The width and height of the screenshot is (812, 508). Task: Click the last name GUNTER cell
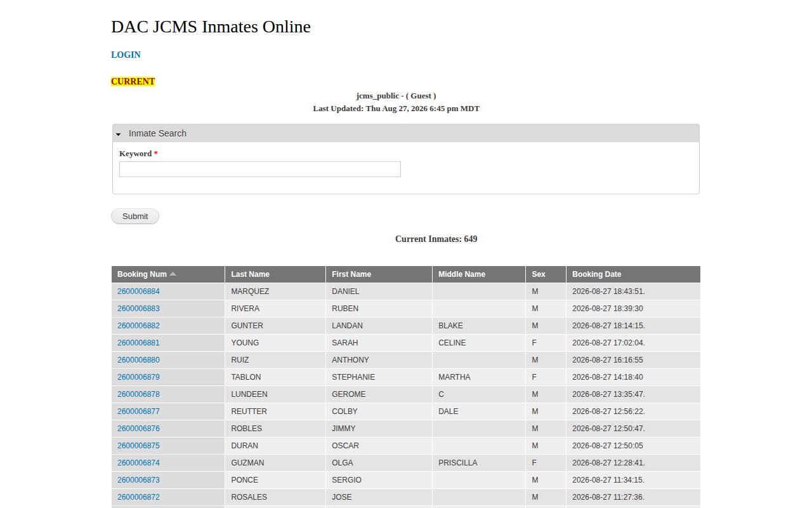click(x=275, y=326)
